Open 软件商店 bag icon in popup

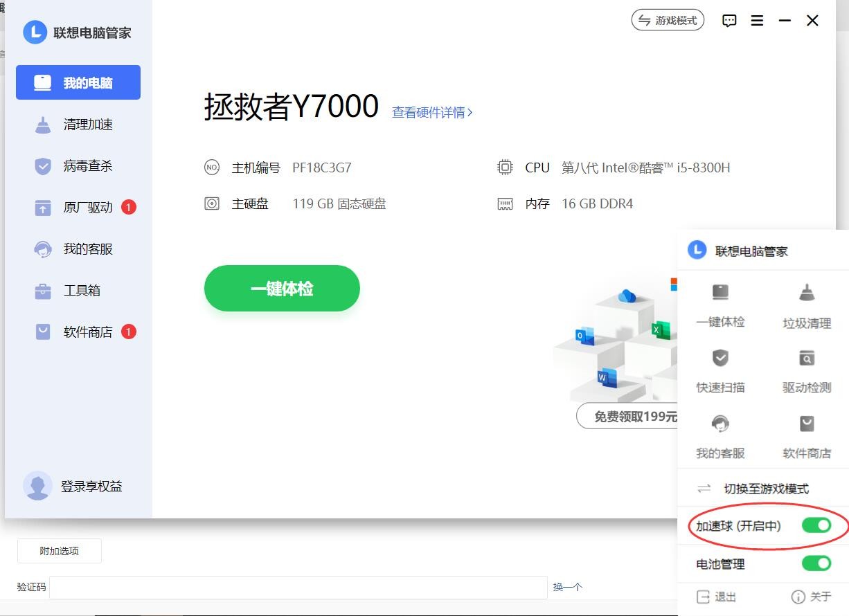point(806,424)
